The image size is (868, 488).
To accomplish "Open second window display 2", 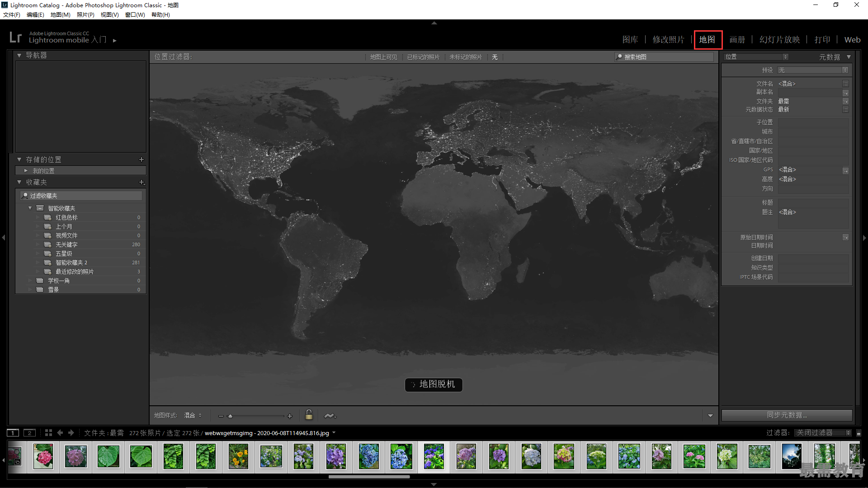I will tap(29, 433).
